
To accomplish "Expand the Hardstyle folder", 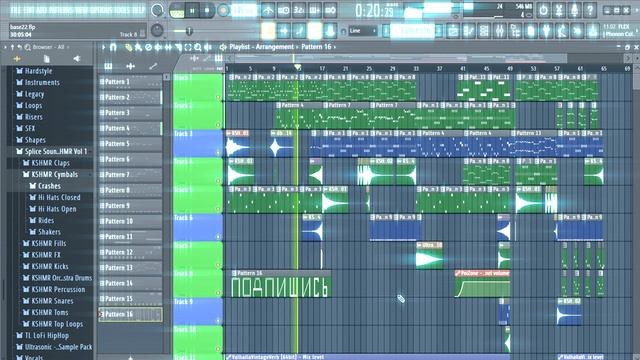I will [34, 71].
